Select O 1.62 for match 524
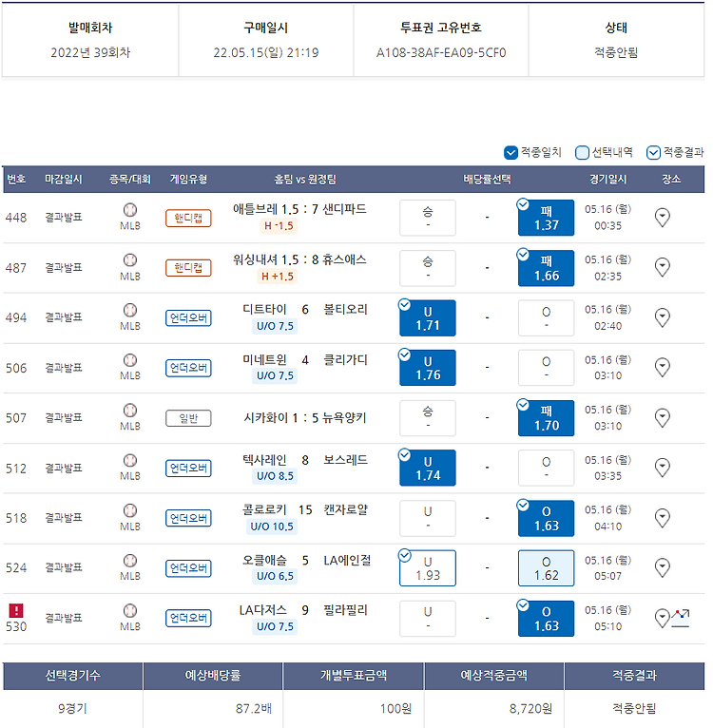Viewport: 713px width, 728px height. point(547,568)
